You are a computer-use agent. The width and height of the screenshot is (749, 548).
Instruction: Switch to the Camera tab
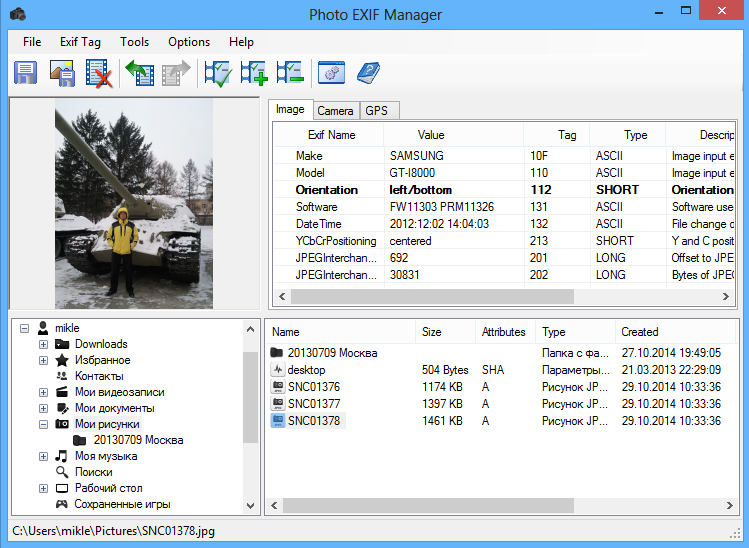point(335,111)
